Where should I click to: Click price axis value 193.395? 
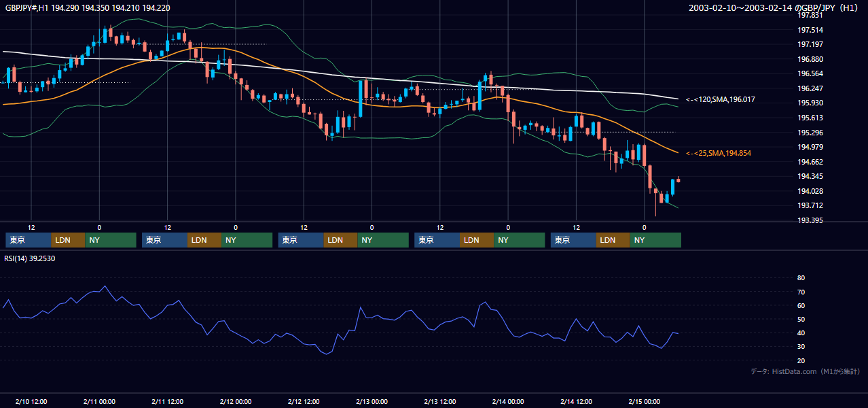pos(810,220)
